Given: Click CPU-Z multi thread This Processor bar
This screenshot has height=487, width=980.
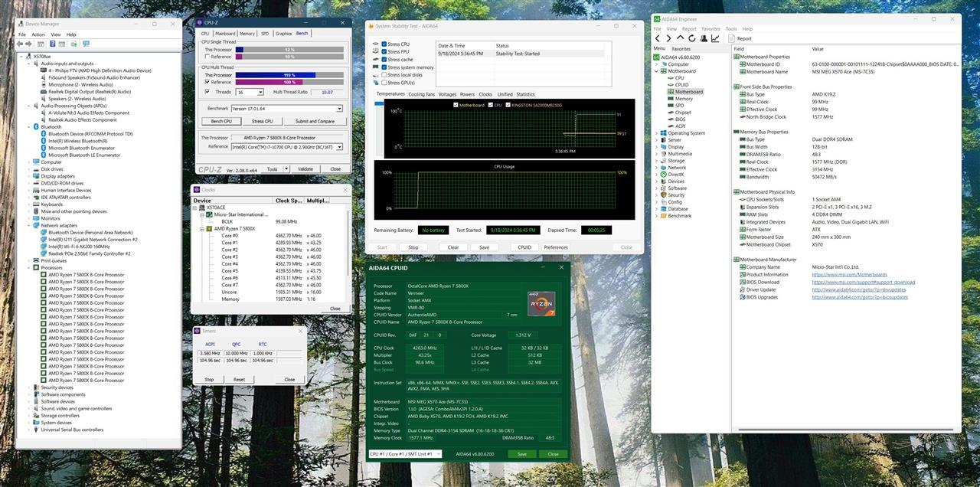Looking at the screenshot, I should click(289, 75).
